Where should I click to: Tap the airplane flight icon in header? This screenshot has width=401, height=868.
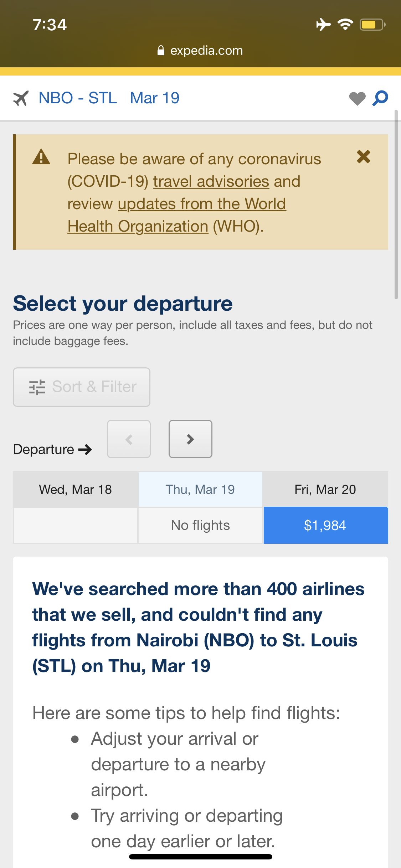[21, 98]
